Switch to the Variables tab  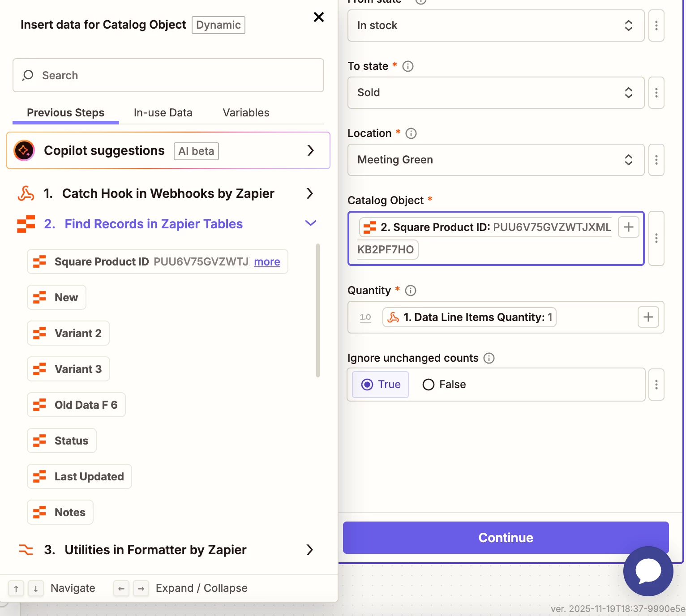[x=246, y=113]
